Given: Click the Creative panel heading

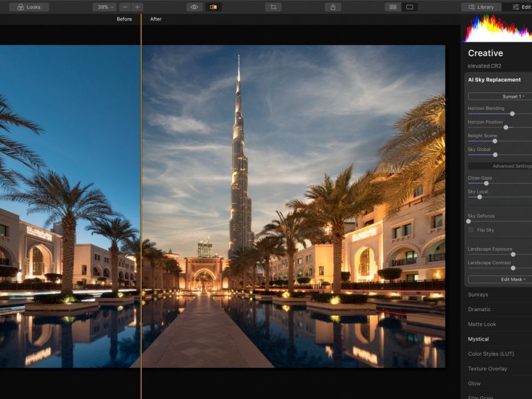Looking at the screenshot, I should coord(485,53).
